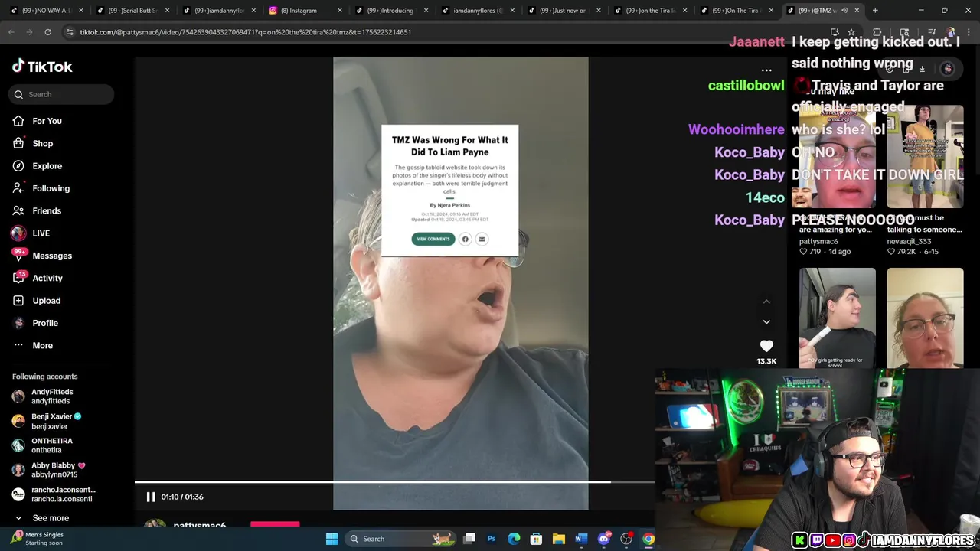Click the Explore compass icon
980x551 pixels.
coord(18,166)
